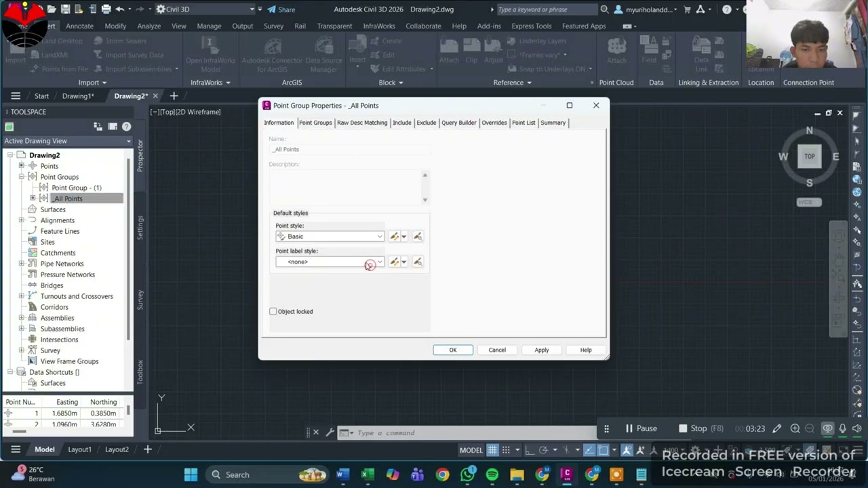The height and width of the screenshot is (488, 868).
Task: Expand the Alignments tree node
Action: tap(22, 220)
